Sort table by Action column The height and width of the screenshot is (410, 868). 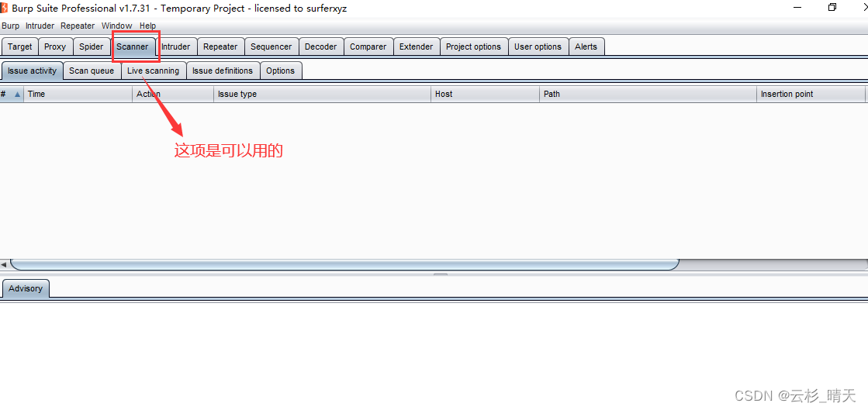pos(173,94)
